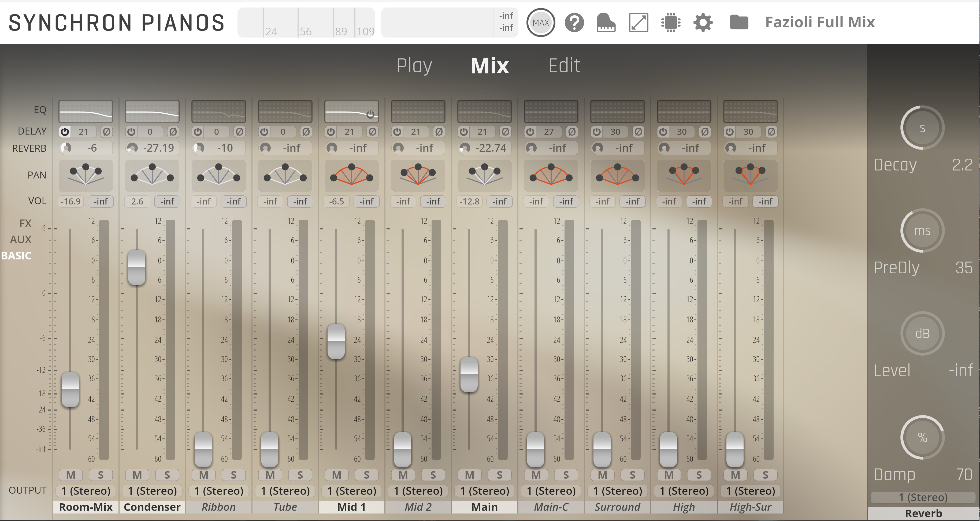Click the Condenser pan fan control

click(x=152, y=175)
